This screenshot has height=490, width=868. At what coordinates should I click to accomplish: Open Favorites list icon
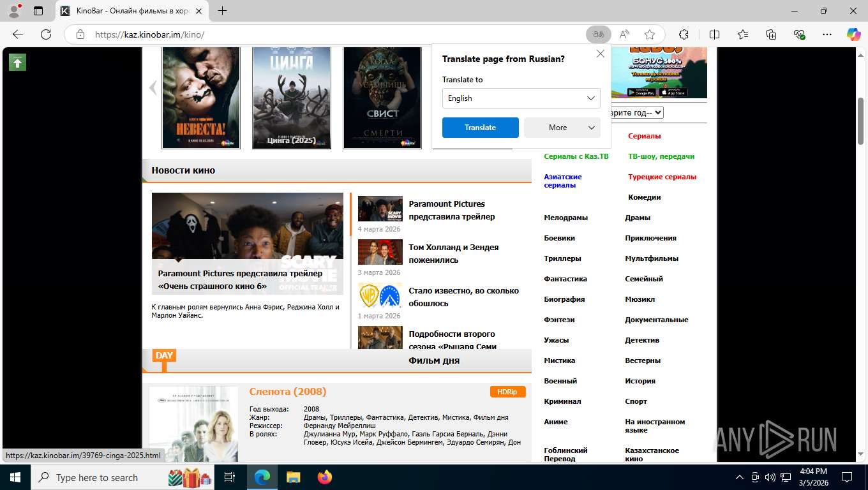(743, 34)
